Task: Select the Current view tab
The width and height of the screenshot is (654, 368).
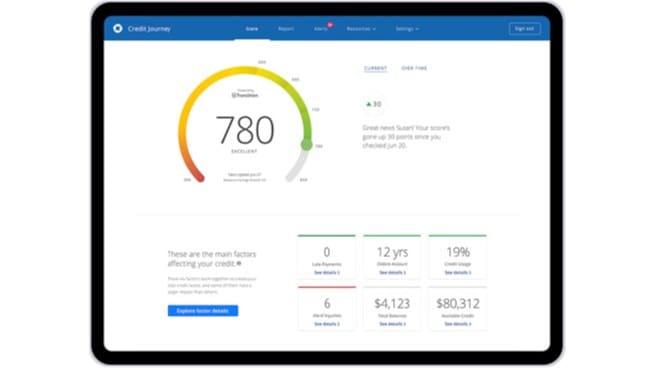Action: [x=375, y=68]
